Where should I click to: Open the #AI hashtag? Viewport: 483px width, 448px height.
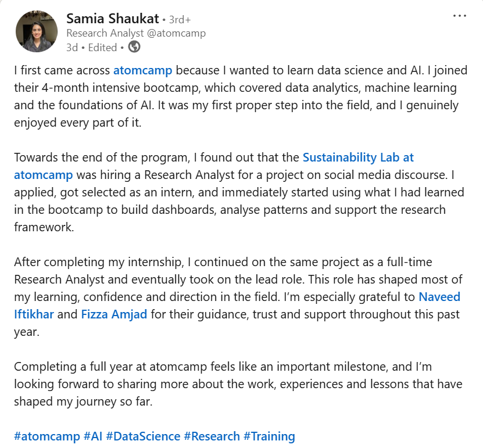coord(93,436)
